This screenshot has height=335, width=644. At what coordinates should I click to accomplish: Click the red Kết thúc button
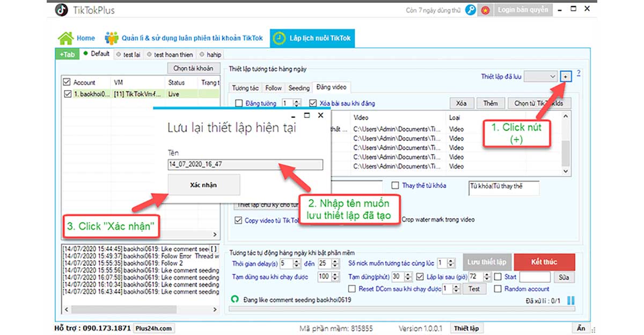tap(544, 262)
